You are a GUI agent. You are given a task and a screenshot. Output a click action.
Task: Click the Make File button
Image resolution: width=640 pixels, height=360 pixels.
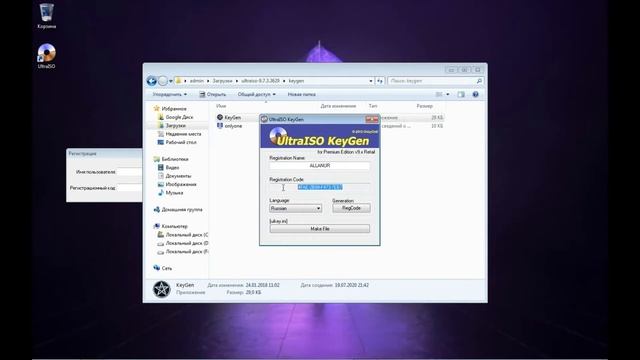(x=320, y=229)
